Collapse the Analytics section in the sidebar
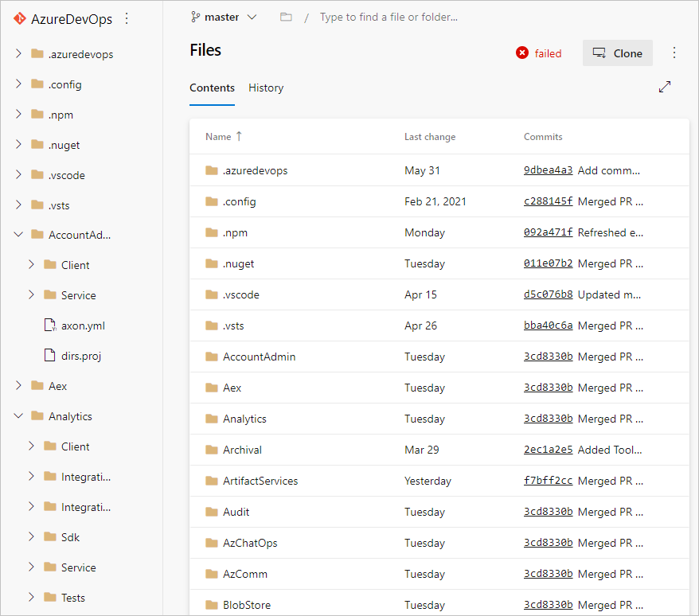This screenshot has height=616, width=699. 18,415
